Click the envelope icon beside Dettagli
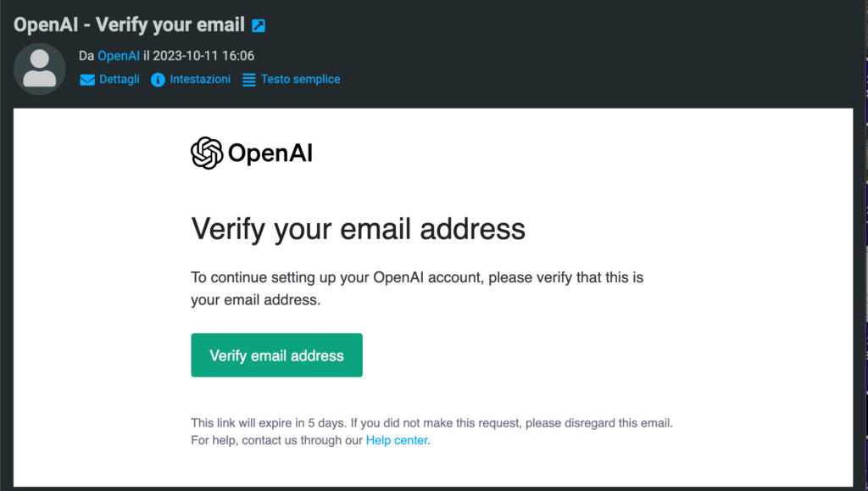The width and height of the screenshot is (868, 491). (87, 80)
